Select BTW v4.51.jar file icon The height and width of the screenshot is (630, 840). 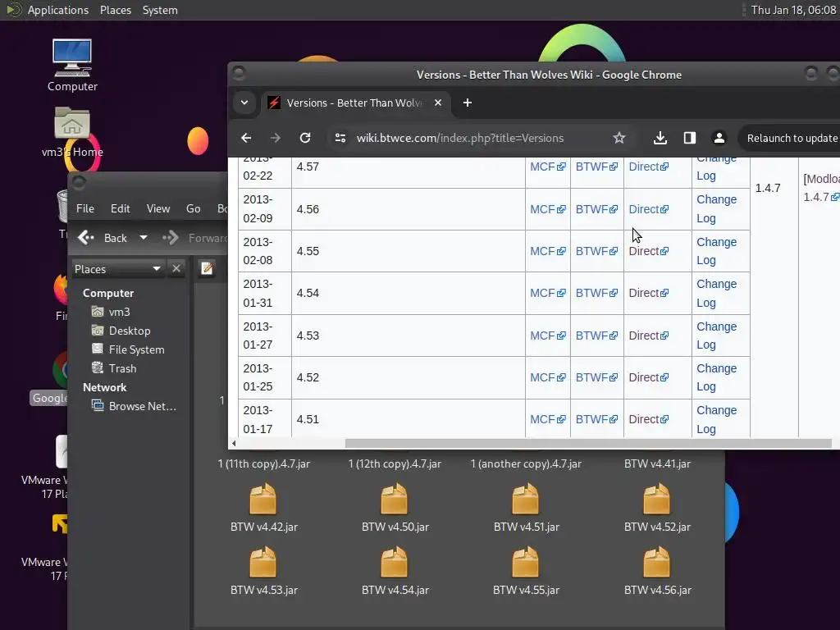point(526,499)
